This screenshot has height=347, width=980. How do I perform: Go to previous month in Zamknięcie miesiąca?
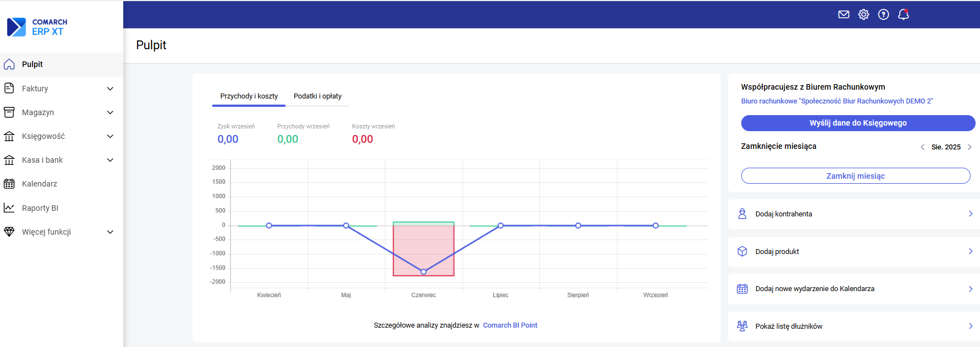pos(923,147)
